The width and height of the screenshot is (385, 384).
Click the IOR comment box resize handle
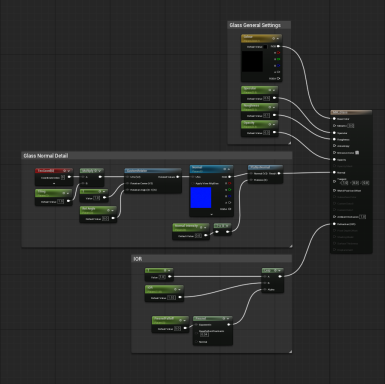(x=290, y=351)
